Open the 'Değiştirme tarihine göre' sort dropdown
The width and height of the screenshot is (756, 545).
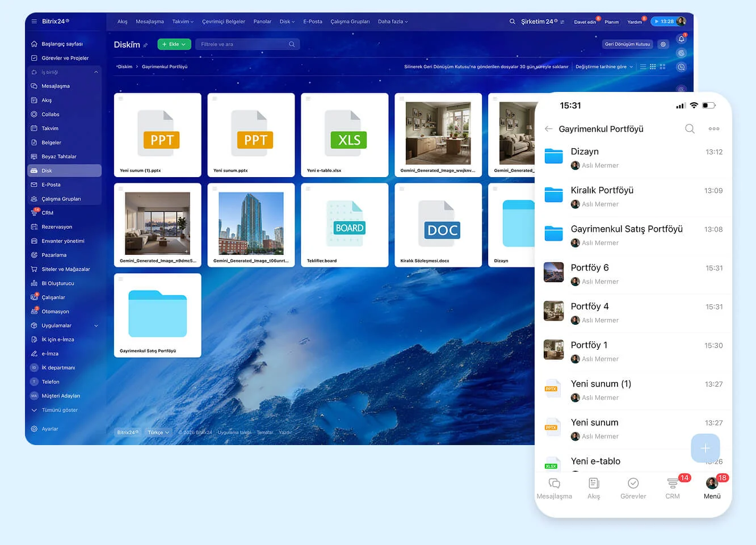click(604, 67)
